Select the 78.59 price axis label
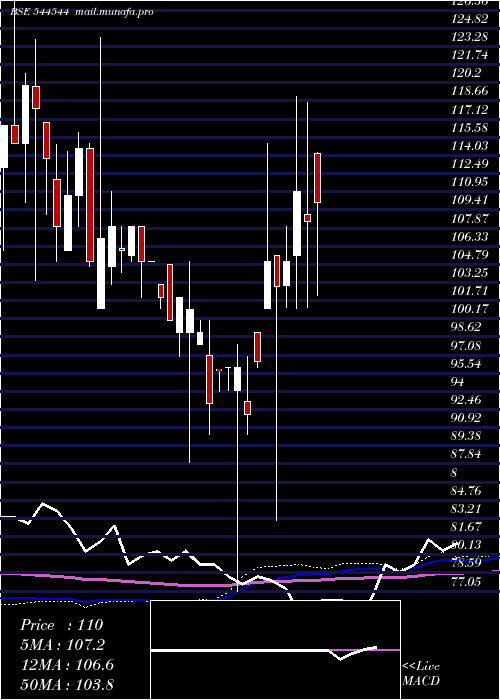This screenshot has width=500, height=700. point(466,563)
